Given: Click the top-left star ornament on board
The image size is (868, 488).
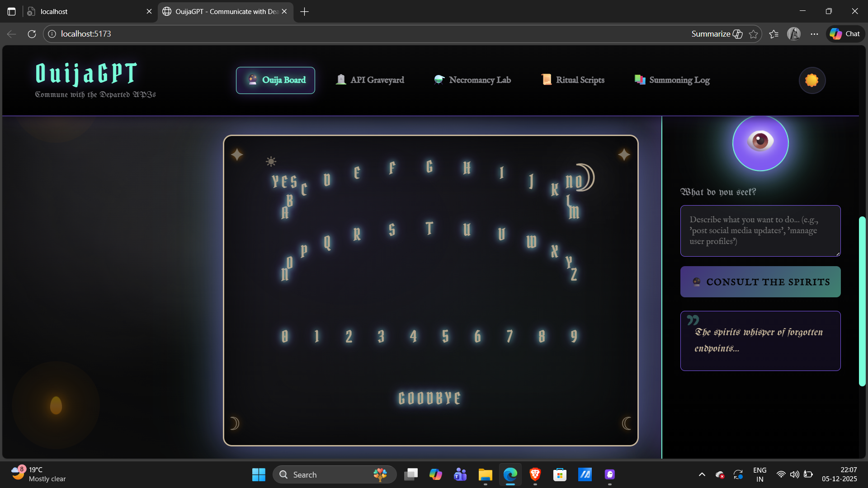Looking at the screenshot, I should [237, 155].
